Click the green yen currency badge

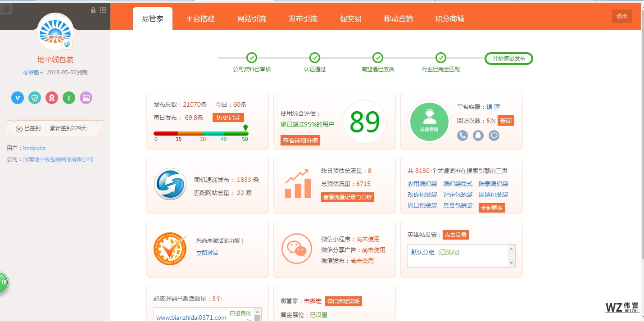[x=69, y=98]
